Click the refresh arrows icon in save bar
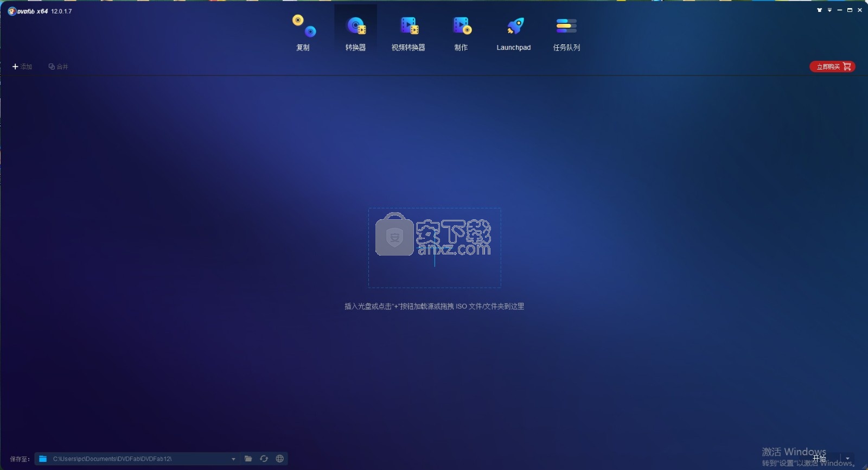The width and height of the screenshot is (868, 470). point(264,459)
